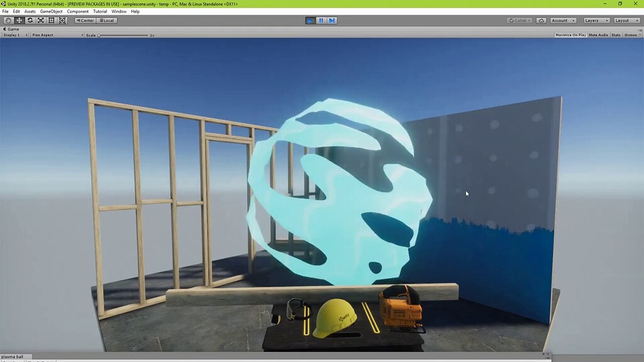The height and width of the screenshot is (362, 644).
Task: Select the Scale tool
Action: [40, 20]
